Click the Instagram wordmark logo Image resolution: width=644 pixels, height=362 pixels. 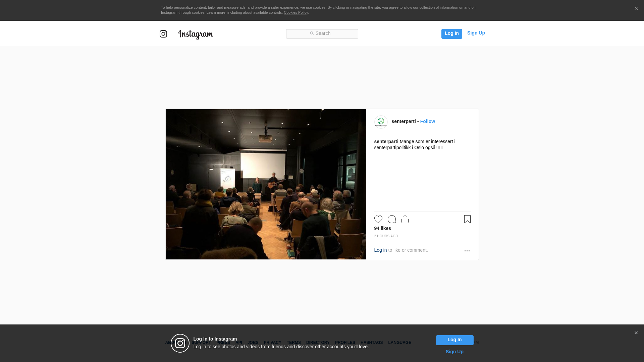(196, 34)
